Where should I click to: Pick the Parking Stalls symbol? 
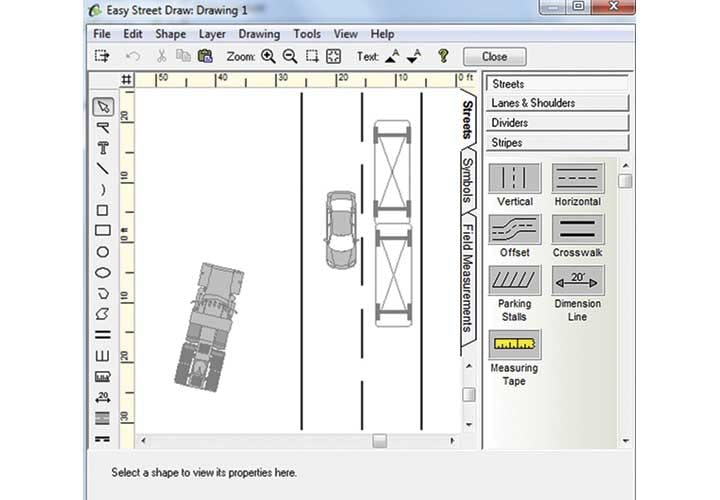[514, 281]
